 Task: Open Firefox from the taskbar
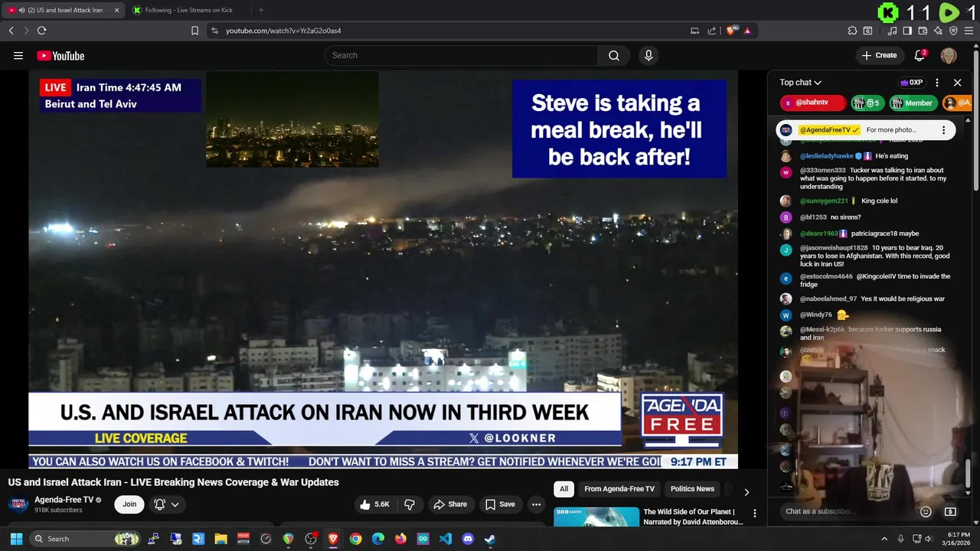(x=400, y=539)
